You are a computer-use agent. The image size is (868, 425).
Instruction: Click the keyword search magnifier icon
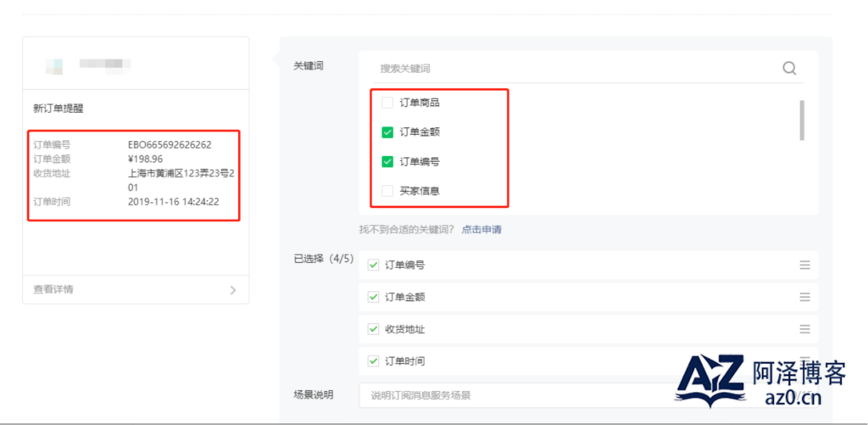[x=789, y=68]
